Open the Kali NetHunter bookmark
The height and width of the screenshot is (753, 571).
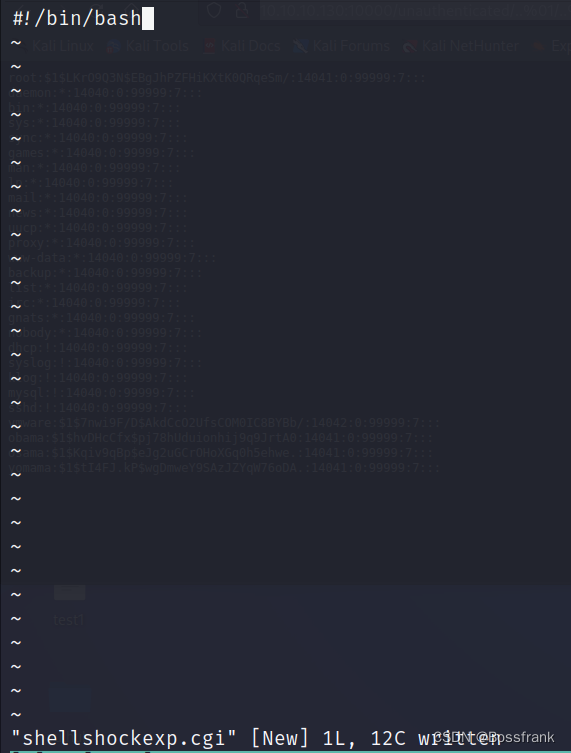pyautogui.click(x=470, y=46)
